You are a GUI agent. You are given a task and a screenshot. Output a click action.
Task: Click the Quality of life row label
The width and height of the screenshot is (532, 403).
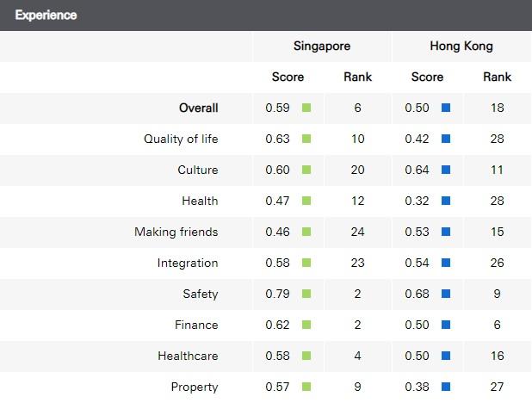[181, 139]
